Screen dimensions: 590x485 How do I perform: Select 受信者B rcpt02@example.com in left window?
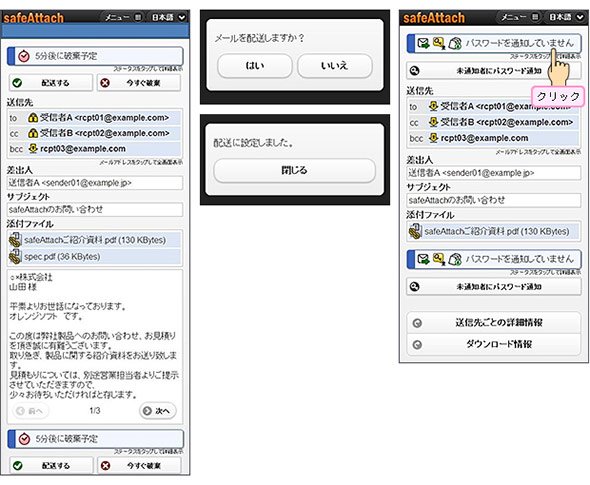pos(94,133)
